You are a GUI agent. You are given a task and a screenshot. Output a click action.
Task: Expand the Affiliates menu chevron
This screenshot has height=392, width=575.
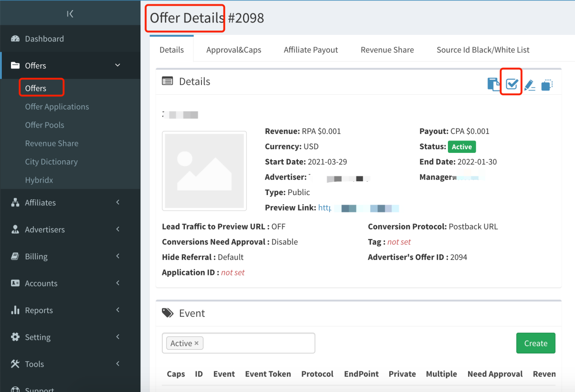[118, 202]
